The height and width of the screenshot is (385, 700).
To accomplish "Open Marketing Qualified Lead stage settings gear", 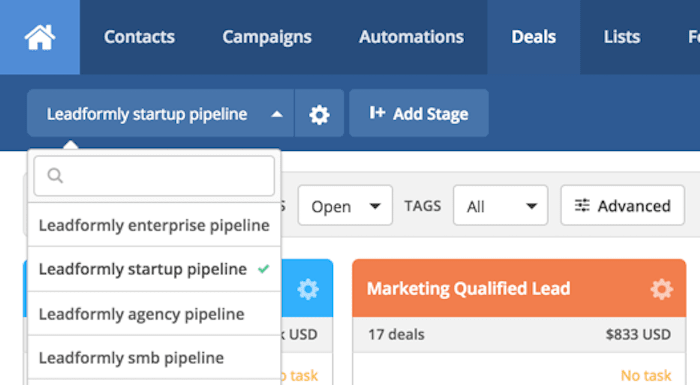I will click(x=662, y=289).
